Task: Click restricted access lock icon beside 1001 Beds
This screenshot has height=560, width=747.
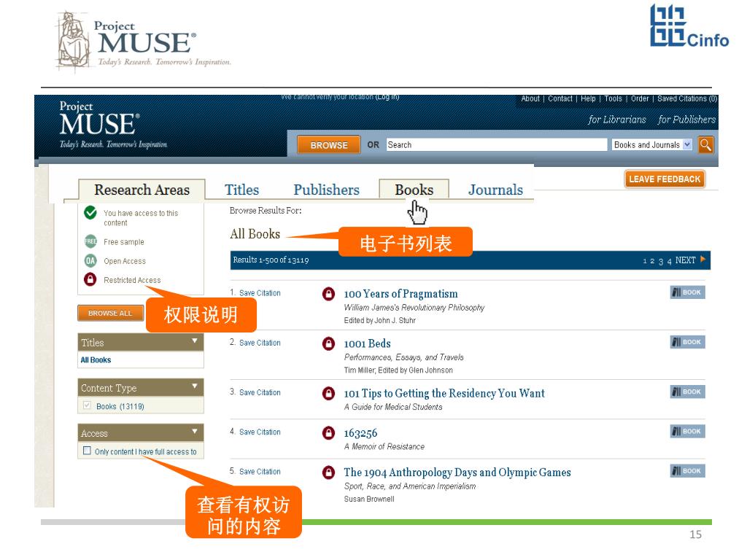Action: pyautogui.click(x=328, y=343)
